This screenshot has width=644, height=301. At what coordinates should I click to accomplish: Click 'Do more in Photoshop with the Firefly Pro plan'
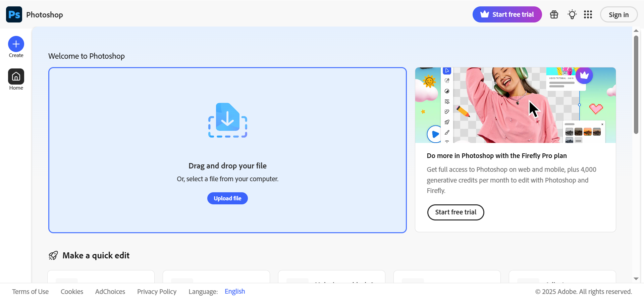[497, 156]
